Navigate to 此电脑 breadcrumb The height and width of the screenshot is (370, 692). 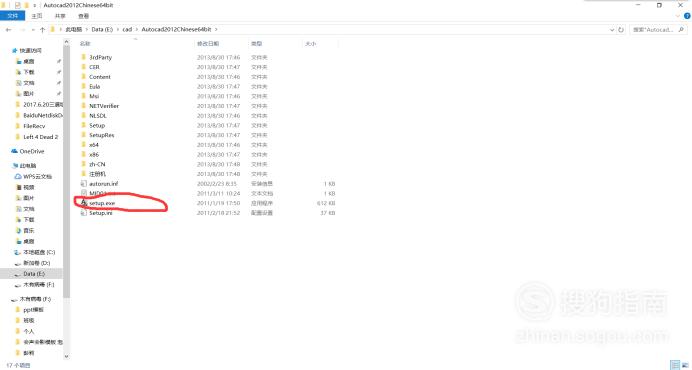tap(74, 30)
